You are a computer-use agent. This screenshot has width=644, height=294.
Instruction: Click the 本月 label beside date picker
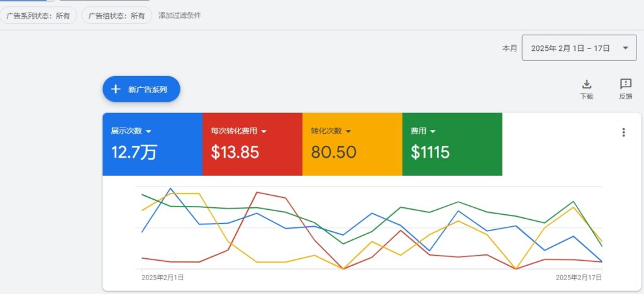pos(509,48)
